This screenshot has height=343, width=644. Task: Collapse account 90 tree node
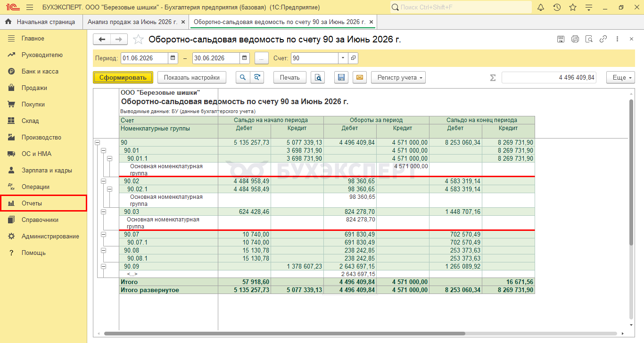pyautogui.click(x=98, y=142)
